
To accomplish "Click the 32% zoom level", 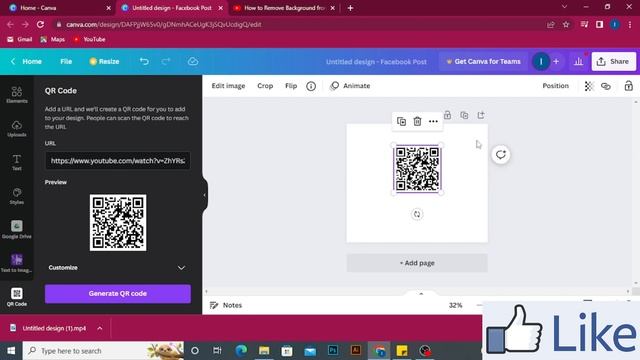I will click(455, 305).
